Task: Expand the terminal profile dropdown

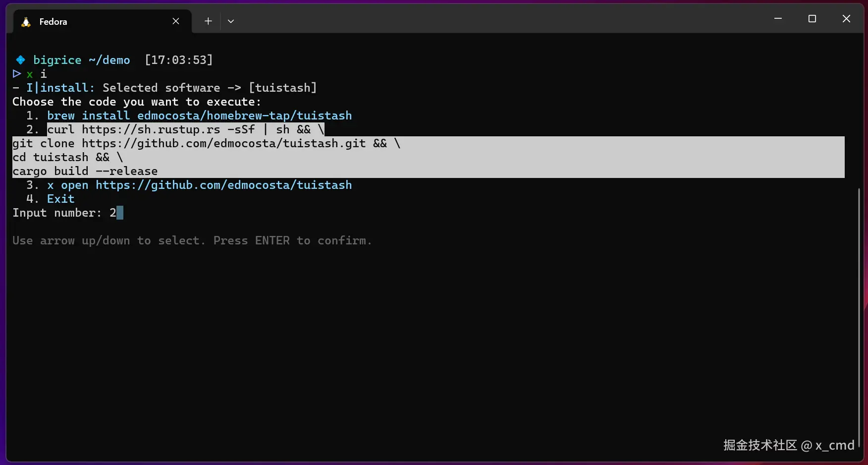Action: pyautogui.click(x=231, y=21)
